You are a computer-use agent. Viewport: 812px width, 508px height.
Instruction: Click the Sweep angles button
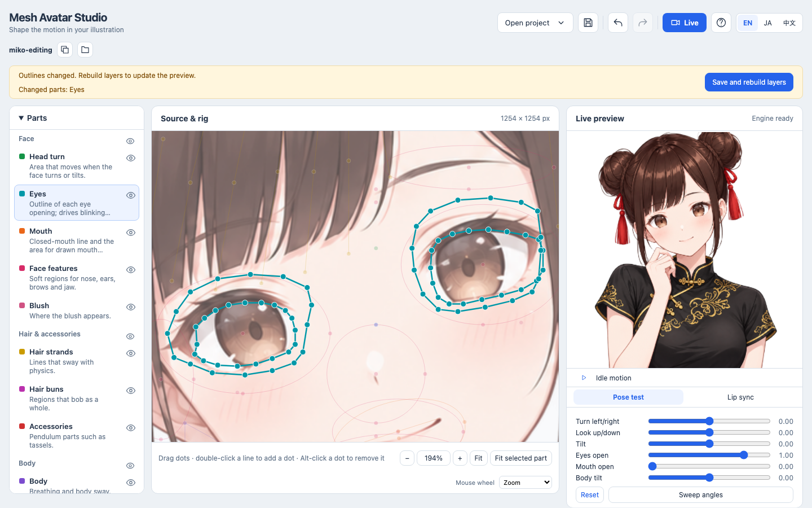click(701, 495)
